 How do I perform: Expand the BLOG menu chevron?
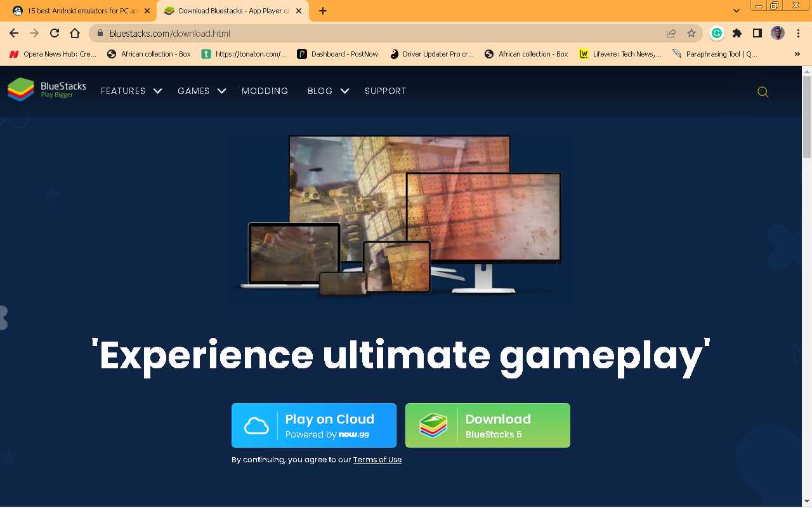pos(344,91)
